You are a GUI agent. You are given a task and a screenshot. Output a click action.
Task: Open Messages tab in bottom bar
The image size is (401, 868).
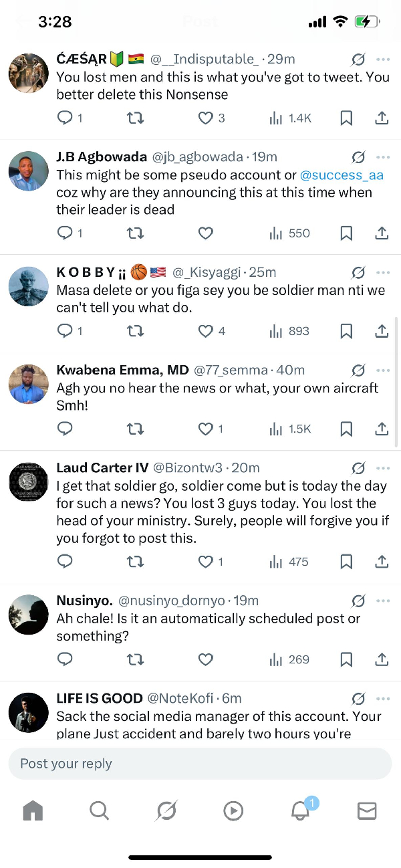tap(367, 810)
